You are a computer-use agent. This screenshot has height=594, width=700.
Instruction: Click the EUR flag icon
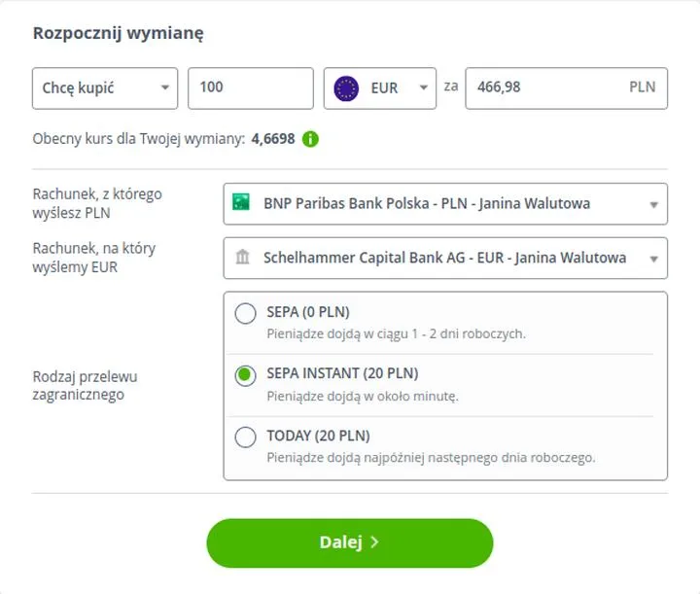coord(346,87)
